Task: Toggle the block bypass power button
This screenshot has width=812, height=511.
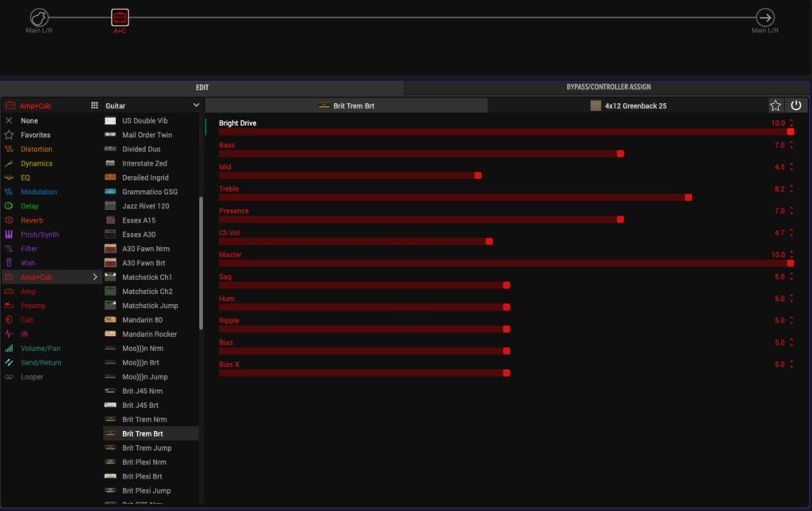Action: [796, 105]
